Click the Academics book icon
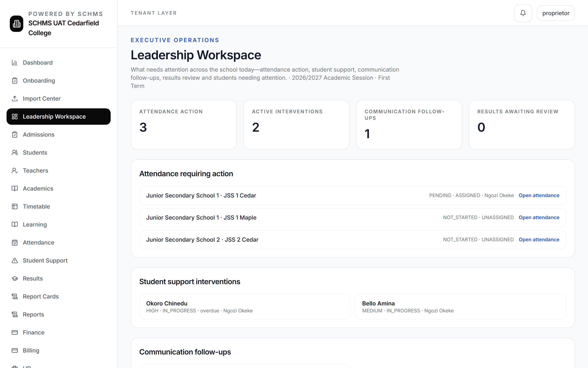This screenshot has height=368, width=588. coord(14,189)
